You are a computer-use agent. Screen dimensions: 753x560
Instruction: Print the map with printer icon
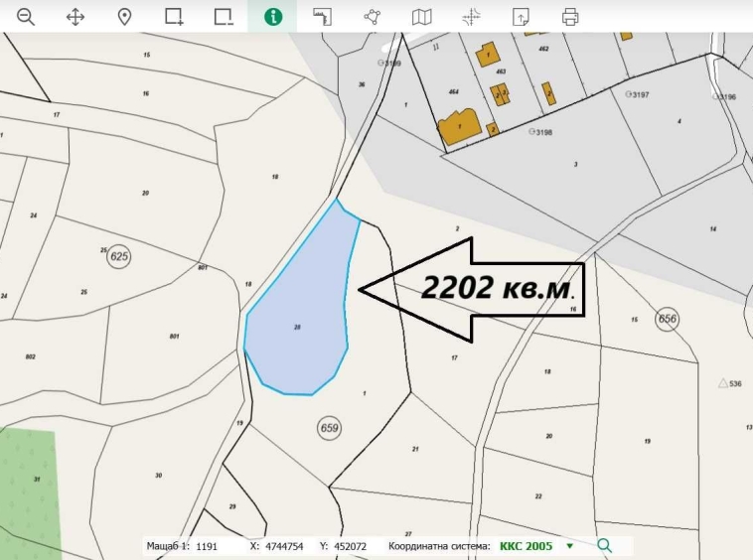(570, 17)
